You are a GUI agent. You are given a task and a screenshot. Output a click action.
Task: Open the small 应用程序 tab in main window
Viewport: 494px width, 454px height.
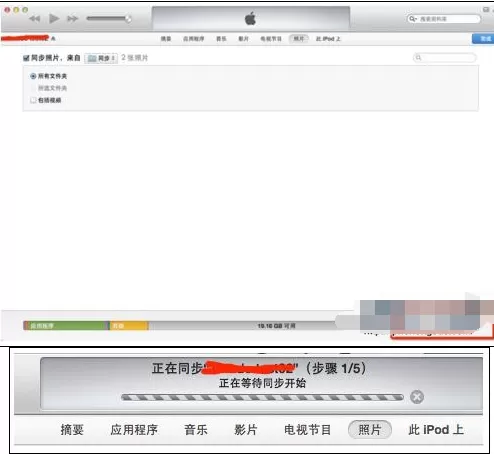click(194, 39)
